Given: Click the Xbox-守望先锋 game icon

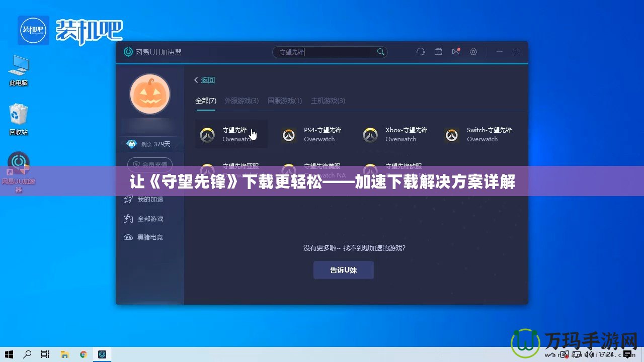Looking at the screenshot, I should pyautogui.click(x=370, y=135).
